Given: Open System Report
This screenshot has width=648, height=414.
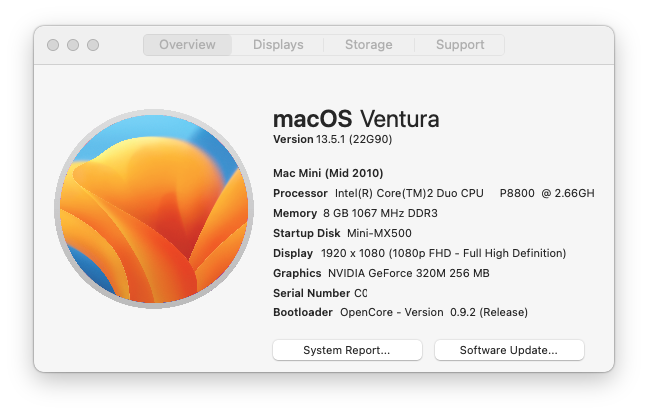Looking at the screenshot, I should pos(347,350).
